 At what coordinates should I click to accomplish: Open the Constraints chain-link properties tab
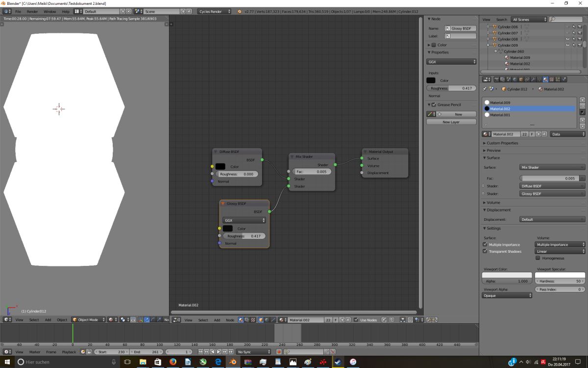(527, 79)
